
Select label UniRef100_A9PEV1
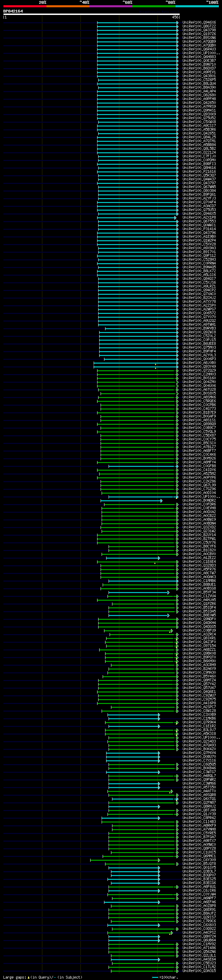coord(199,72)
